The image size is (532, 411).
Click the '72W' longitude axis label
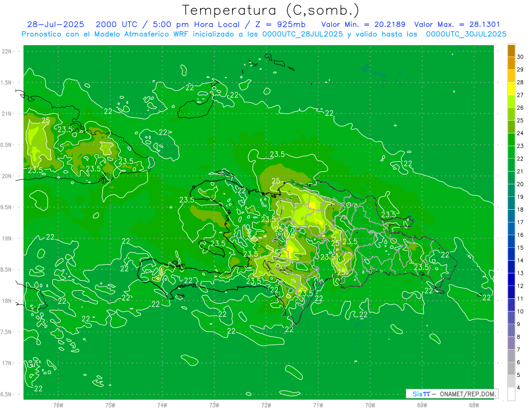266,405
